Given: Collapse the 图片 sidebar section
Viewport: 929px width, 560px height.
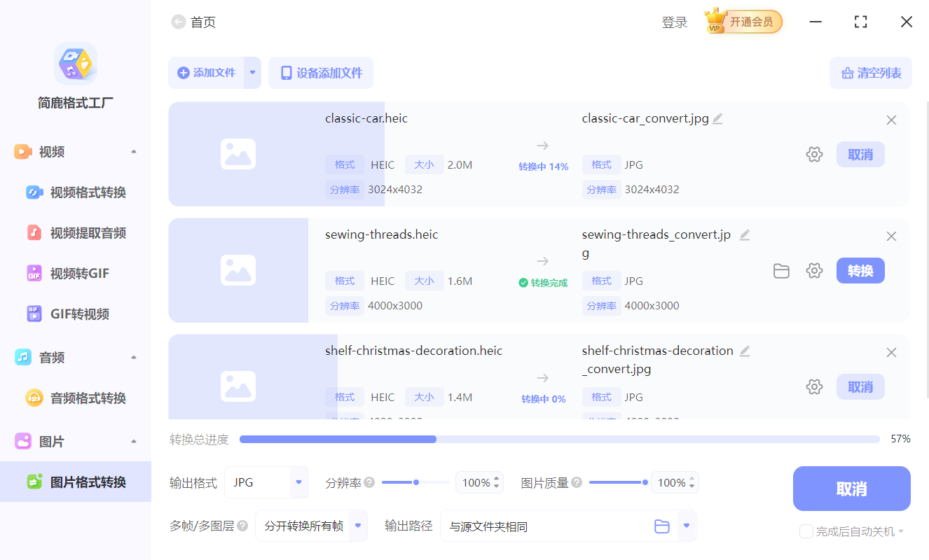Looking at the screenshot, I should (x=134, y=442).
